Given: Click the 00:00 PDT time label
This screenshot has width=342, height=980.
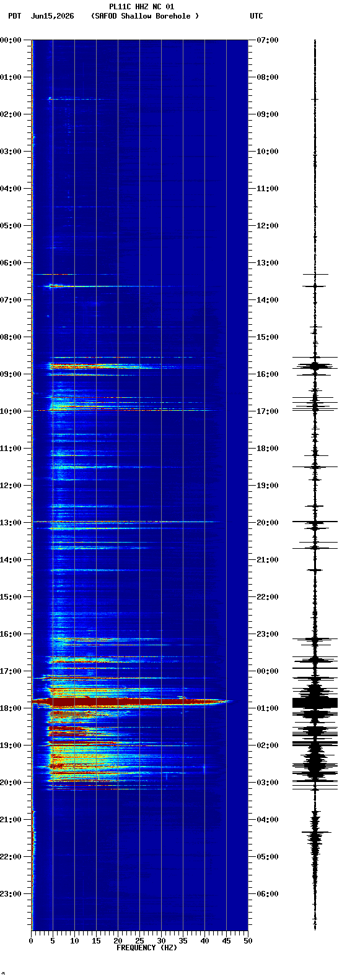Looking at the screenshot, I should coord(11,40).
